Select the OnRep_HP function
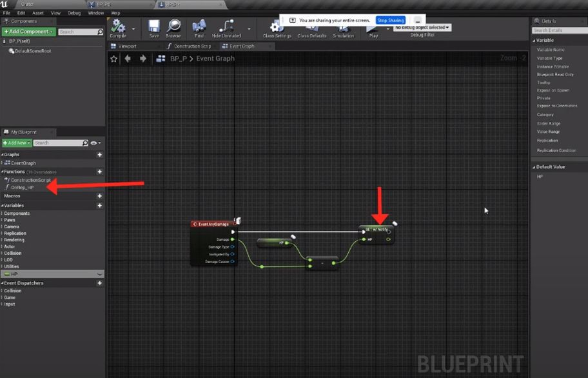Image resolution: width=588 pixels, height=378 pixels. click(22, 188)
